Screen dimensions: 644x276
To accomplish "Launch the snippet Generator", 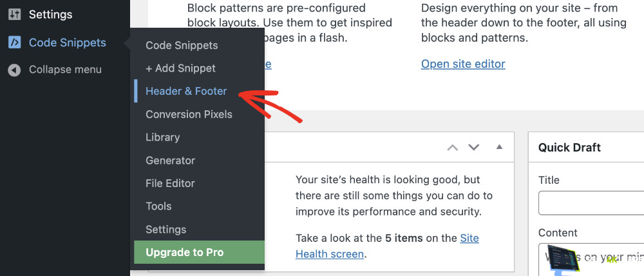I will 170,161.
